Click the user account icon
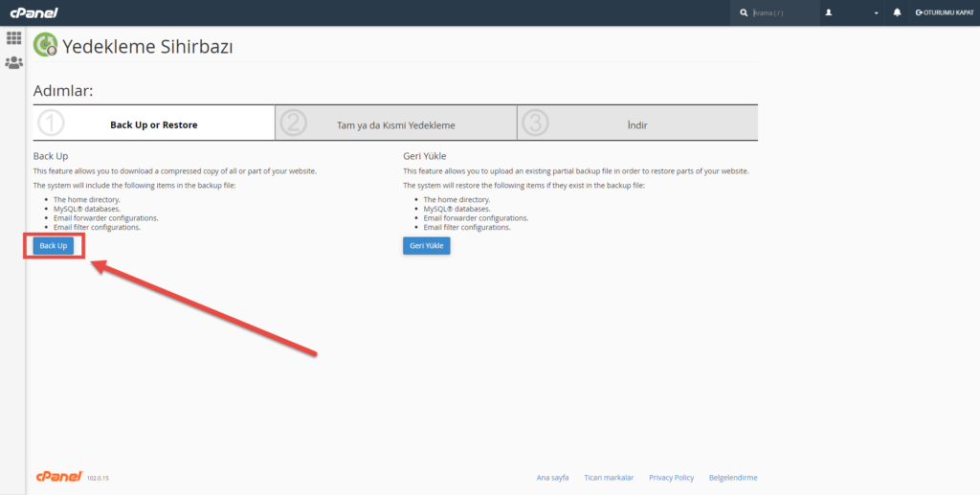 click(x=829, y=13)
